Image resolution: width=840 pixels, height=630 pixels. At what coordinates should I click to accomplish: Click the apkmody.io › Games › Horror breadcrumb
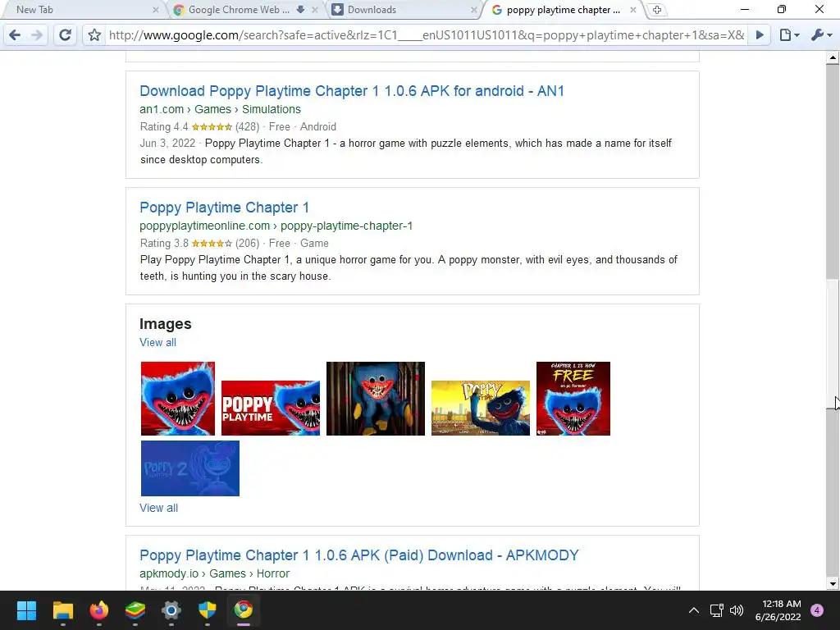coord(214,573)
